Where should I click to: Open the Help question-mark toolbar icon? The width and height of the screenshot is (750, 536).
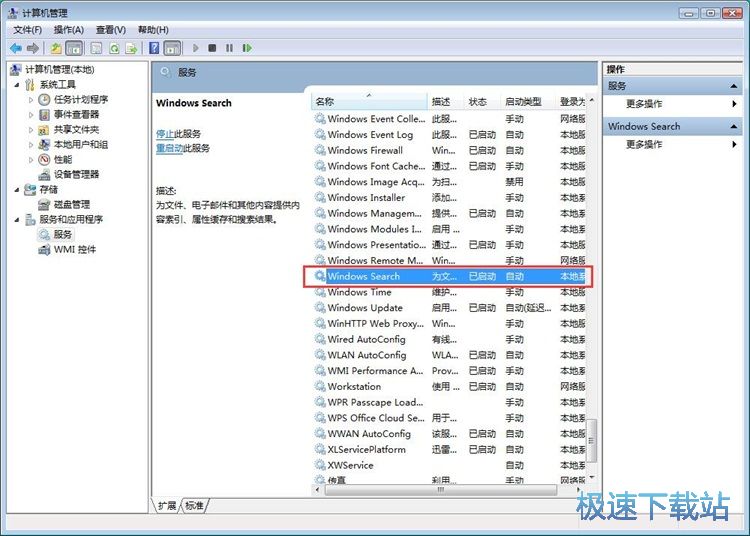pyautogui.click(x=154, y=48)
